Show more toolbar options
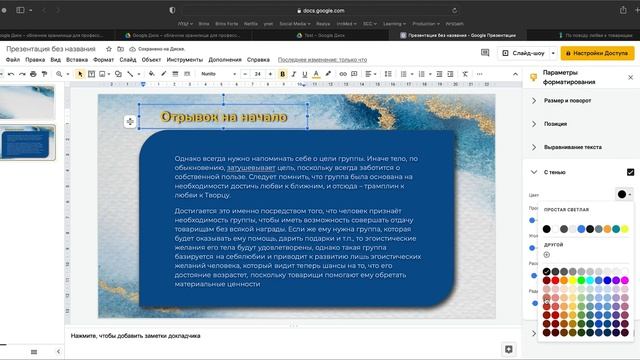Screen dimensions: 640x360 coord(480,74)
